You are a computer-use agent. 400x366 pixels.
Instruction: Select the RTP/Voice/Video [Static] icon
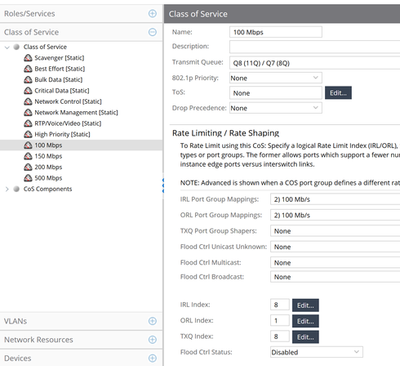28,123
